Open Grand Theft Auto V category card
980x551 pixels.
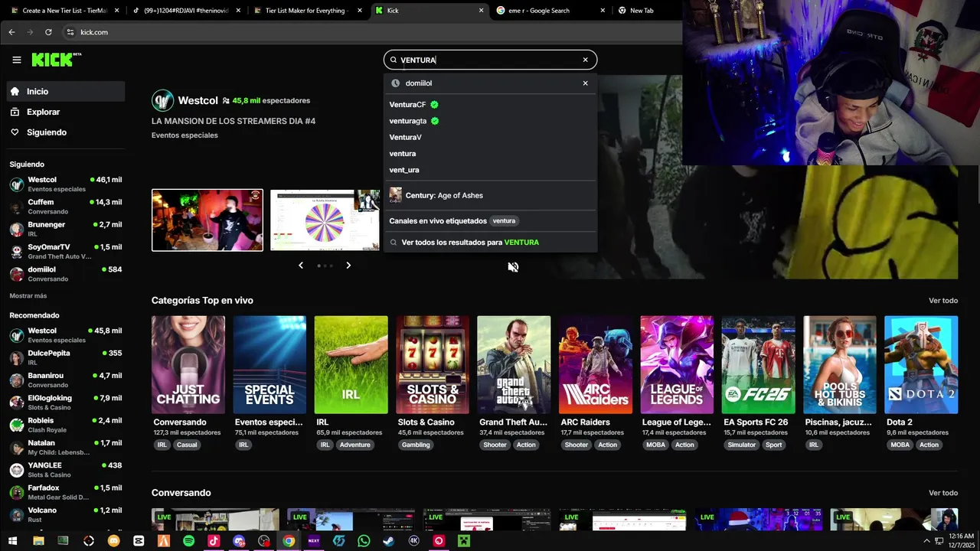(x=514, y=365)
